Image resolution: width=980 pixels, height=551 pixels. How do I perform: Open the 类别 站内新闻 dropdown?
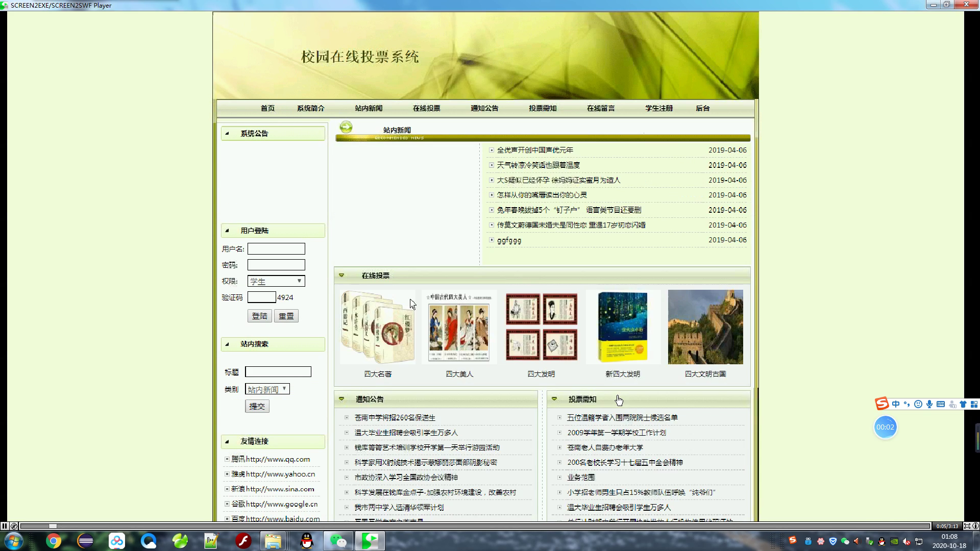(267, 389)
